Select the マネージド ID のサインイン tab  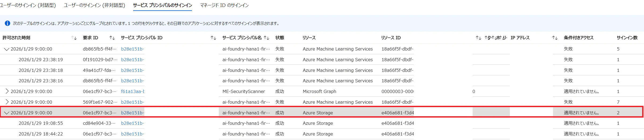[x=224, y=5]
